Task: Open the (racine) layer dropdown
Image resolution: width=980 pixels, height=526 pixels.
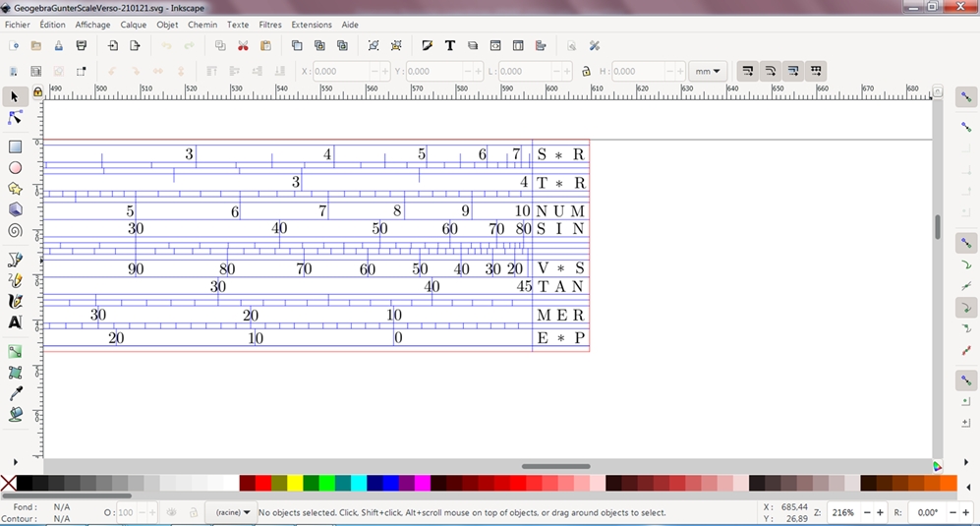Action: click(233, 512)
